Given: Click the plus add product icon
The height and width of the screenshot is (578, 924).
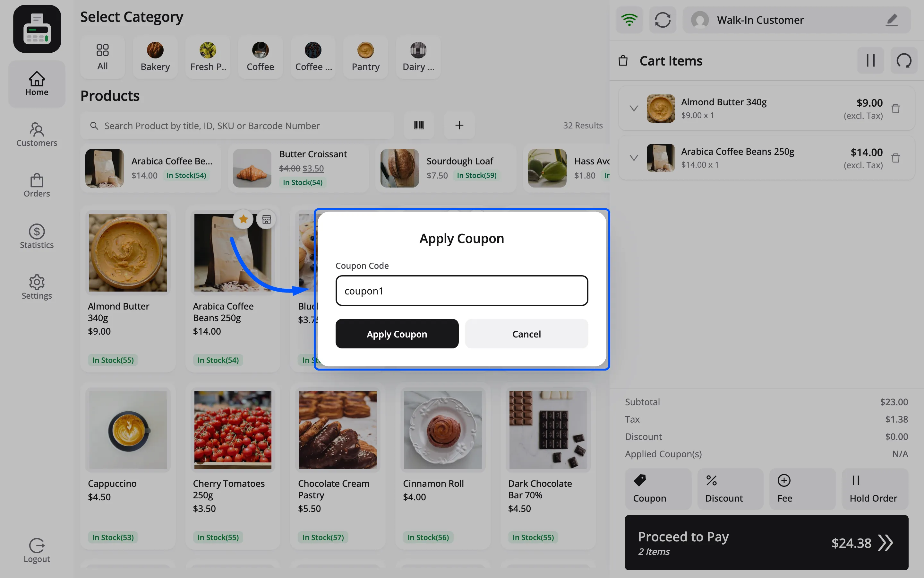Looking at the screenshot, I should pyautogui.click(x=459, y=125).
